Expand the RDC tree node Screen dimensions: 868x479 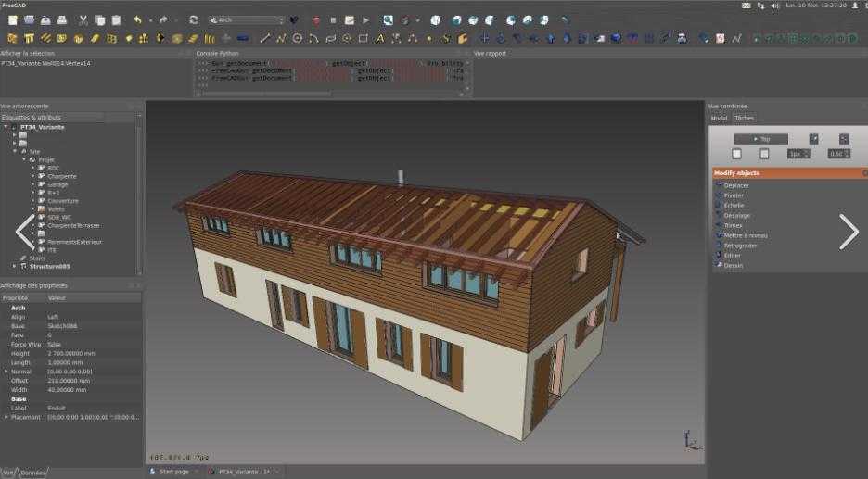pos(32,168)
